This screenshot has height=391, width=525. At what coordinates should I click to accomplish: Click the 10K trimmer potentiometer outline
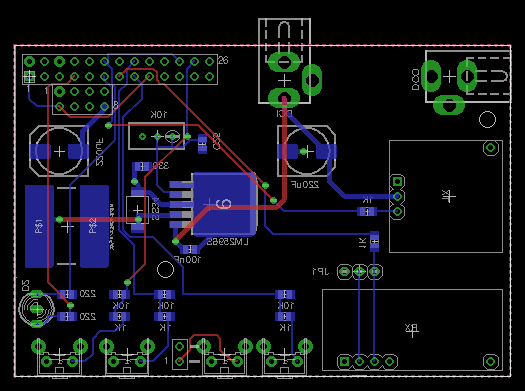(156, 136)
